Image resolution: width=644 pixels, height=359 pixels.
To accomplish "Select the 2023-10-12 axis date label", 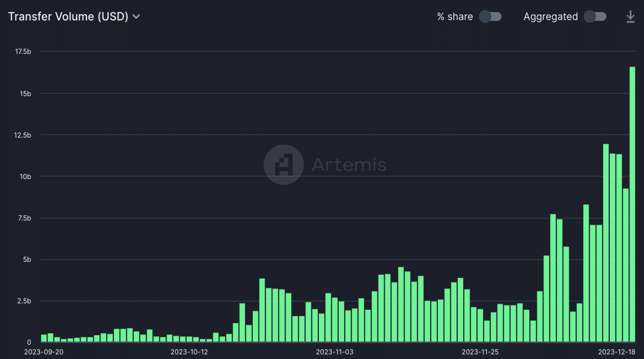I will [189, 352].
